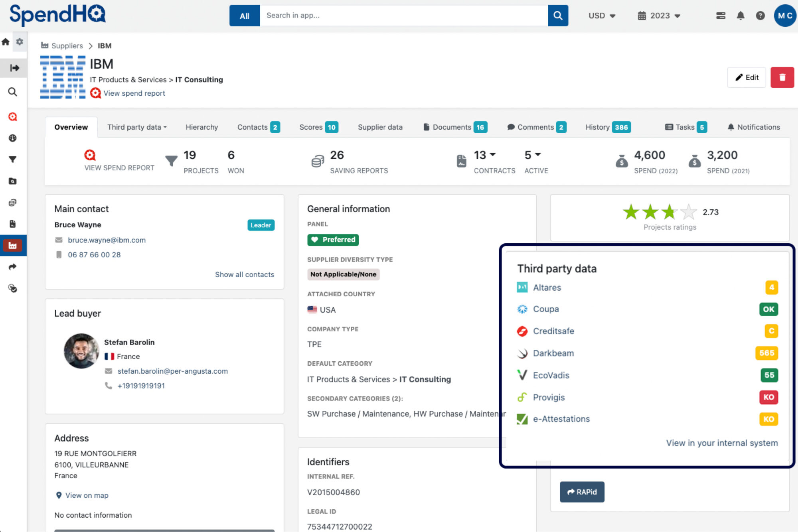Open the 2023 year selector dropdown
798x532 pixels.
(659, 16)
